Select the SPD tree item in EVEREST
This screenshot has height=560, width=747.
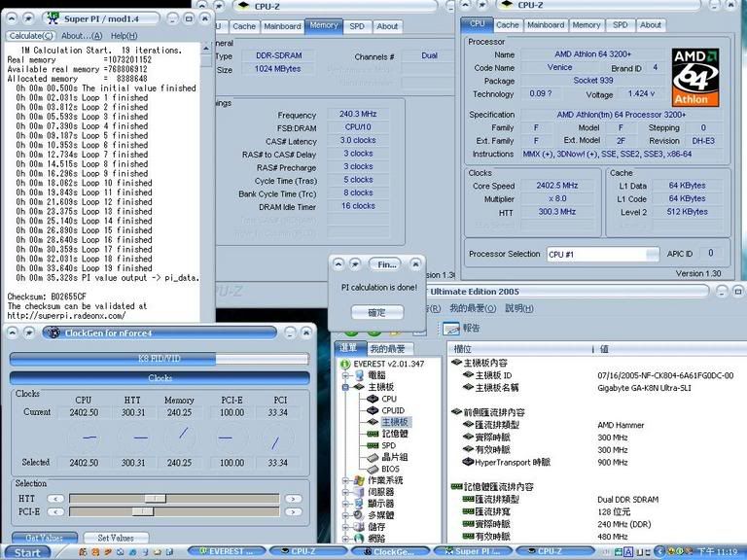tap(388, 445)
